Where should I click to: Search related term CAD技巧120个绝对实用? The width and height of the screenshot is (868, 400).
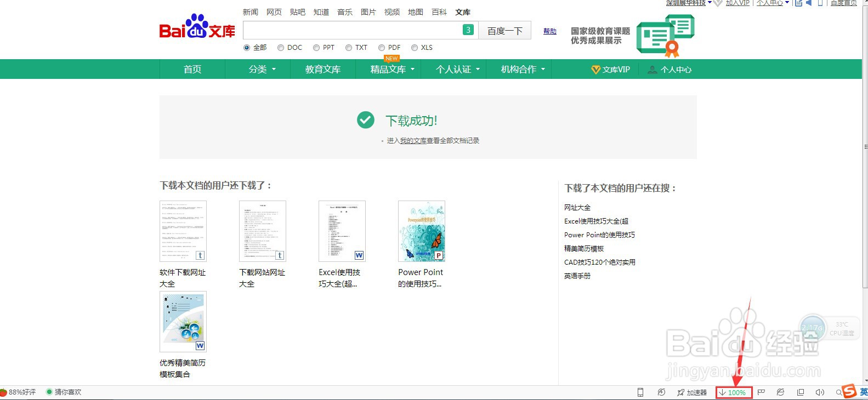(x=600, y=262)
